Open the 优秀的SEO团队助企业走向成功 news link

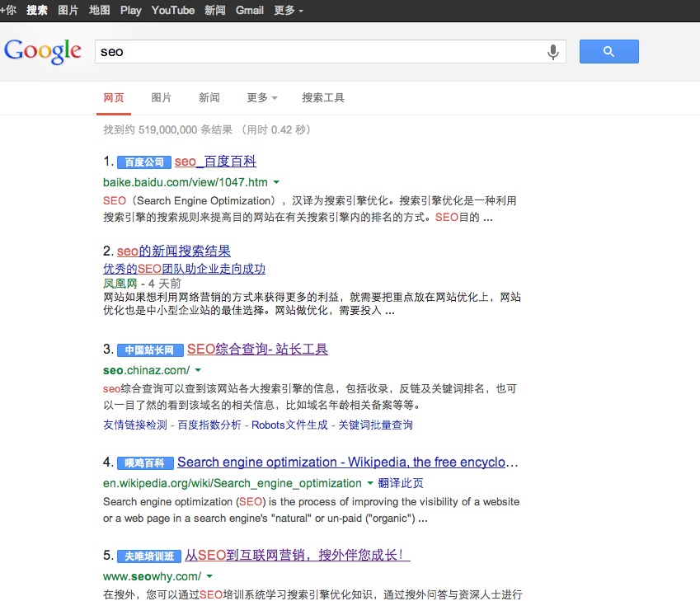point(184,269)
